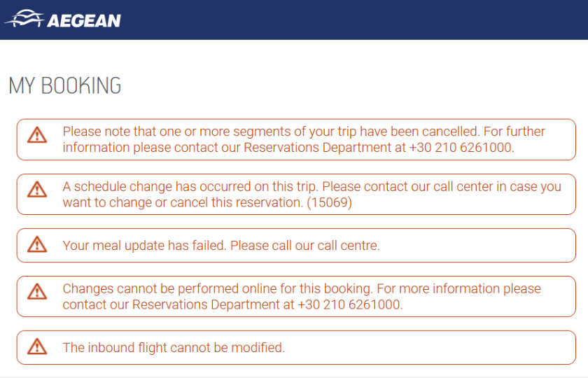Click the AEGEAN wordmark in header
Viewport: 588px width, 378px height.
84,20
